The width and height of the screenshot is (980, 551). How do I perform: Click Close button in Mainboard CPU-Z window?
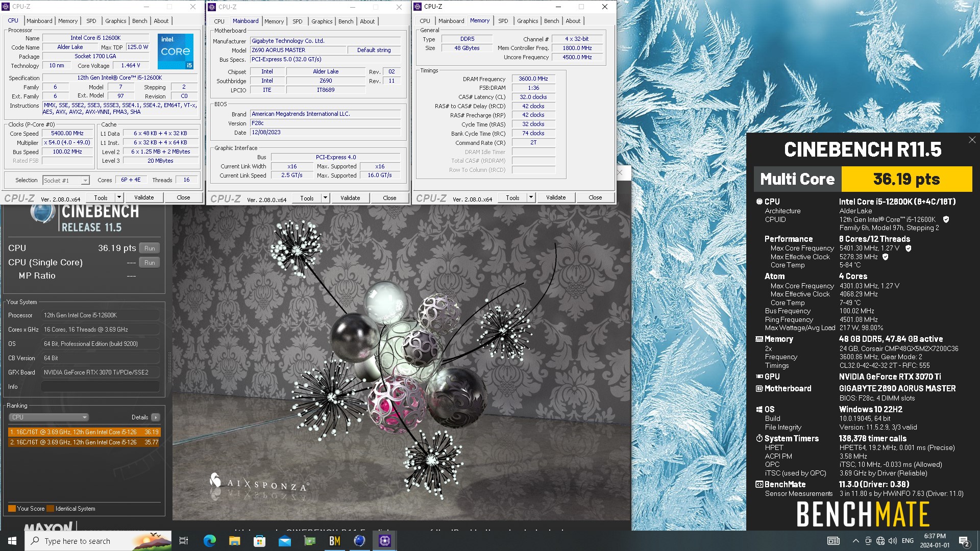coord(389,198)
